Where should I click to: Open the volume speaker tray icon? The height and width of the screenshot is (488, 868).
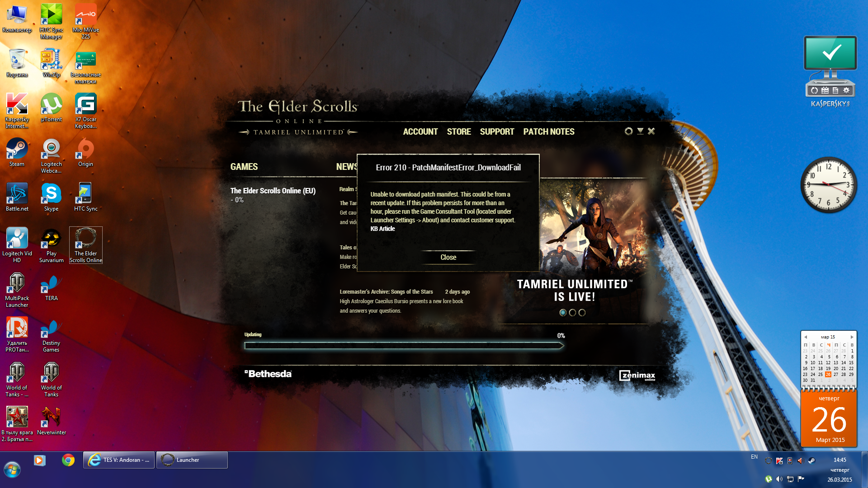click(779, 479)
